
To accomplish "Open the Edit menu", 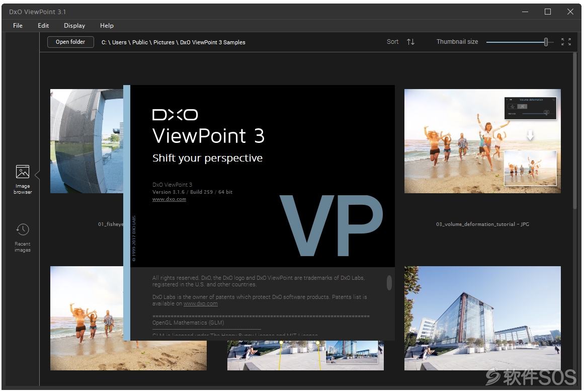I will click(x=43, y=25).
